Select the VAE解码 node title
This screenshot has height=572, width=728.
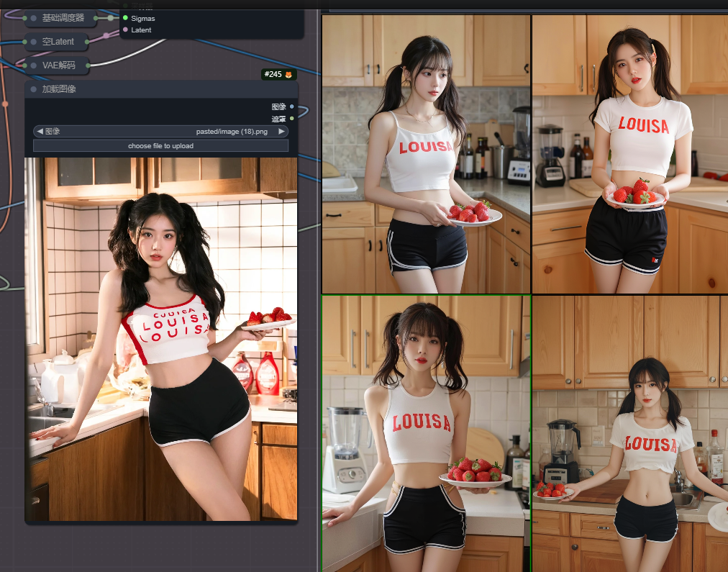[x=58, y=65]
